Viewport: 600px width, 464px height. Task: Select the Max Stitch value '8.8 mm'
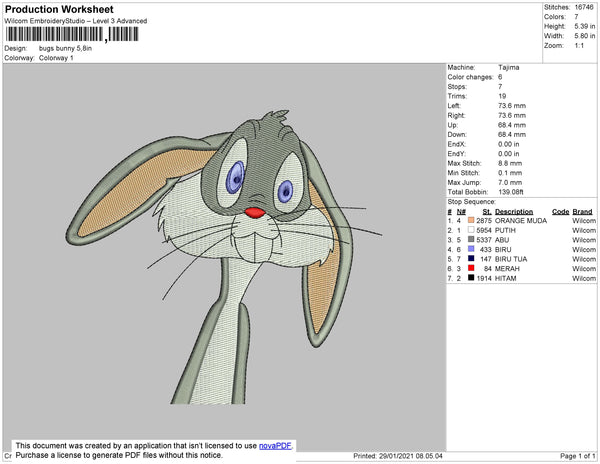[x=510, y=163]
